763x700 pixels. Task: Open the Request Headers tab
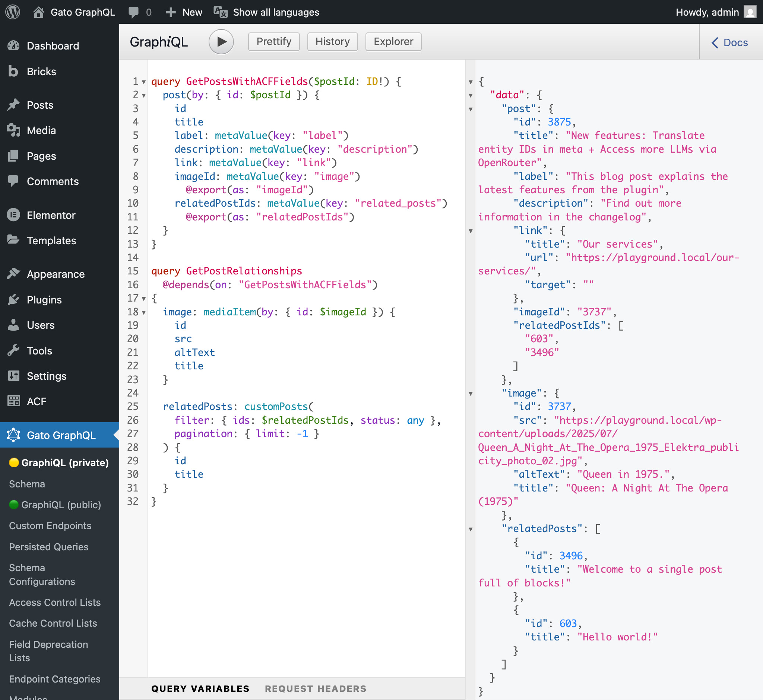(316, 688)
